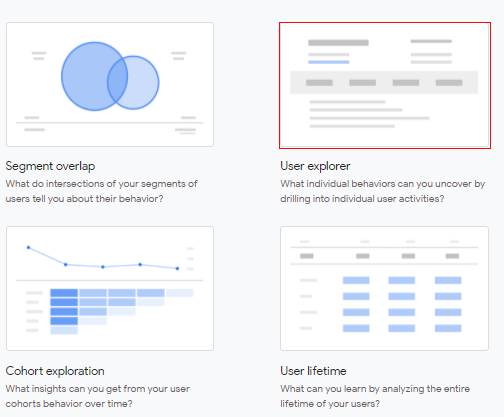This screenshot has height=417, width=504.
Task: Click the line chart in Cohort exploration preview
Action: pyautogui.click(x=103, y=258)
